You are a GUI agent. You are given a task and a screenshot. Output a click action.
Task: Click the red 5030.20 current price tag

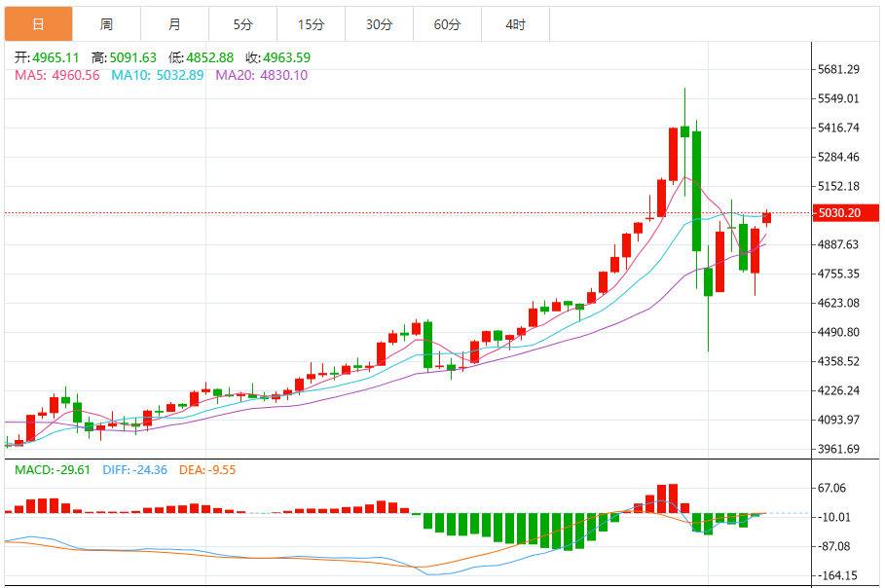coord(840,213)
